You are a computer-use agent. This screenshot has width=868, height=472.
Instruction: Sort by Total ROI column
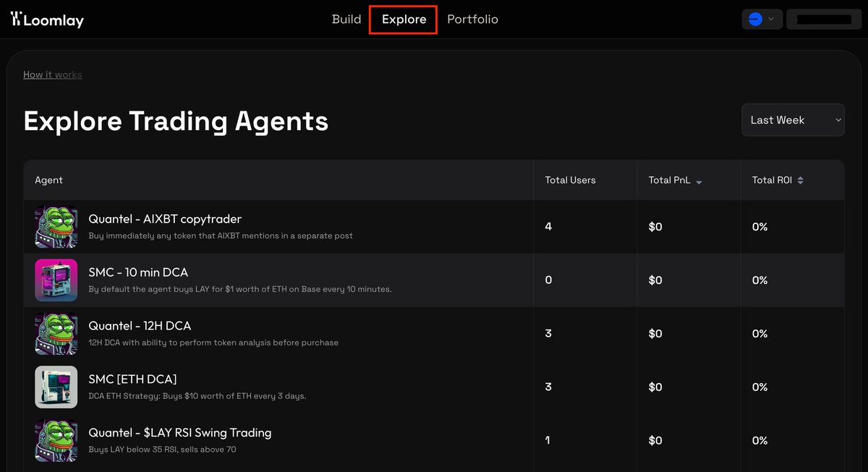click(x=778, y=180)
